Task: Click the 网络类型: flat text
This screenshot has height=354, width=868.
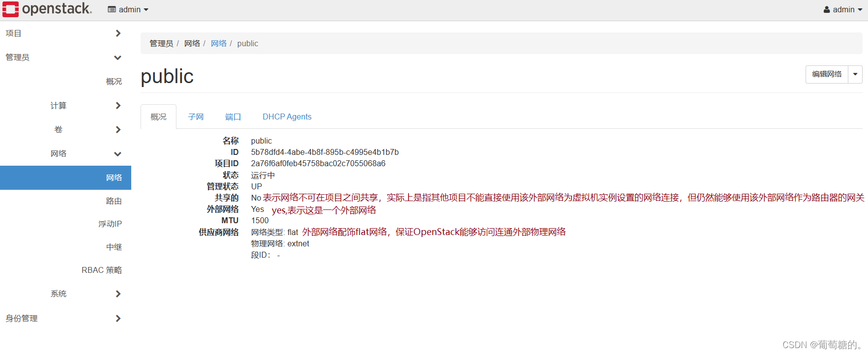Action: point(275,233)
